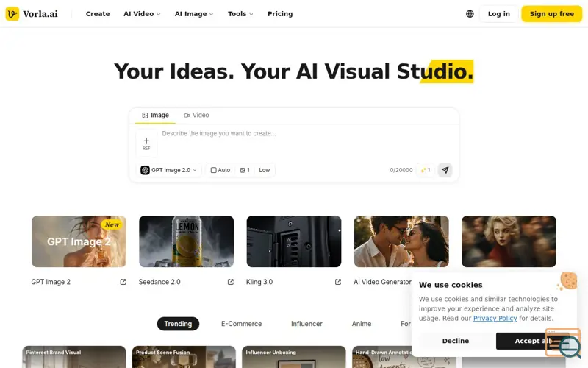This screenshot has height=368, width=588.
Task: Click the Kling 3.0 label
Action: (x=259, y=282)
